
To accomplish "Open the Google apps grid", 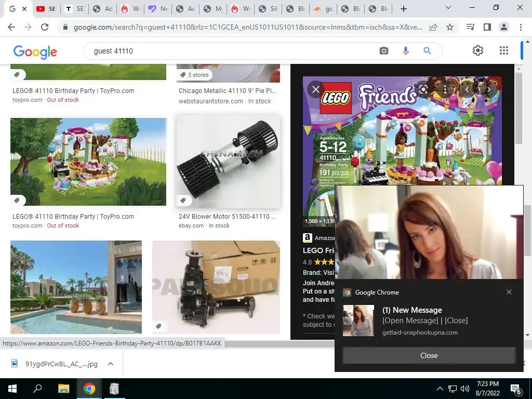I will 504,50.
